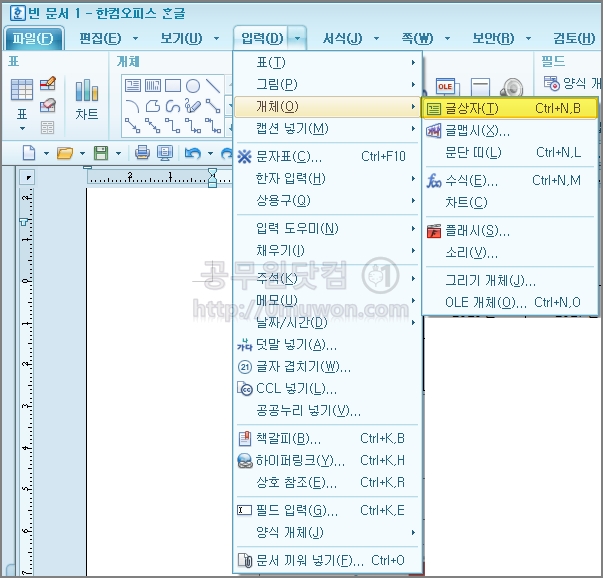Image resolution: width=603 pixels, height=578 pixels.
Task: Click the sound speaker icon in ribbon
Action: tap(511, 87)
